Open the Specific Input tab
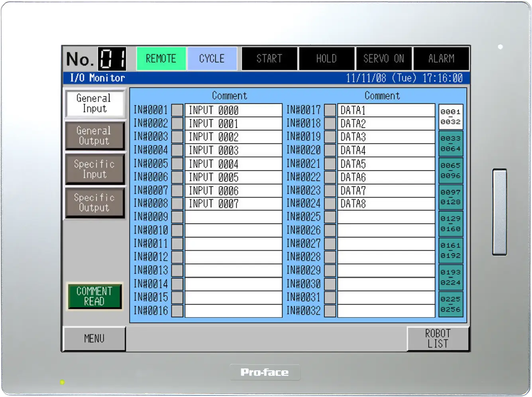This screenshot has height=397, width=532. pos(94,169)
